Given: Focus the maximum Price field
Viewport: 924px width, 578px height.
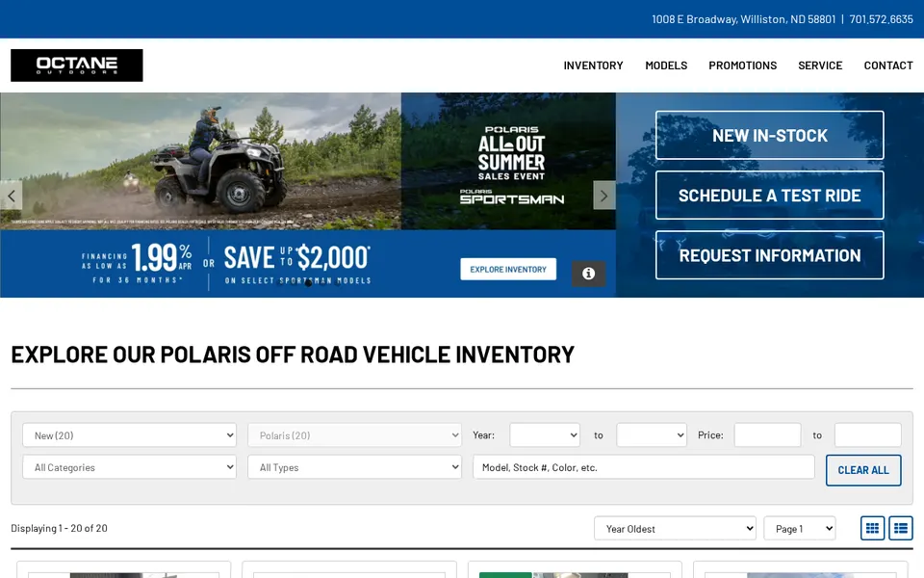Looking at the screenshot, I should point(868,435).
